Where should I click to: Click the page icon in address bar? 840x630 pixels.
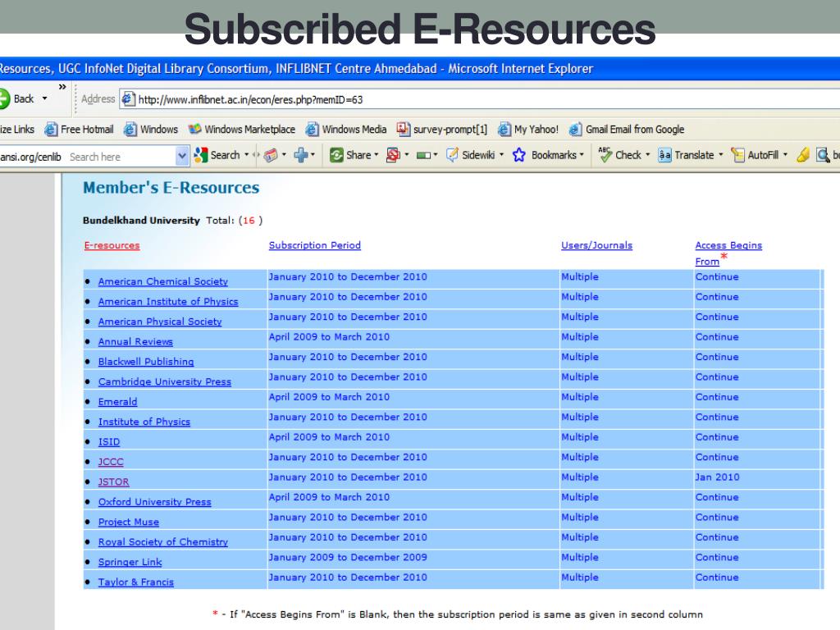(128, 99)
